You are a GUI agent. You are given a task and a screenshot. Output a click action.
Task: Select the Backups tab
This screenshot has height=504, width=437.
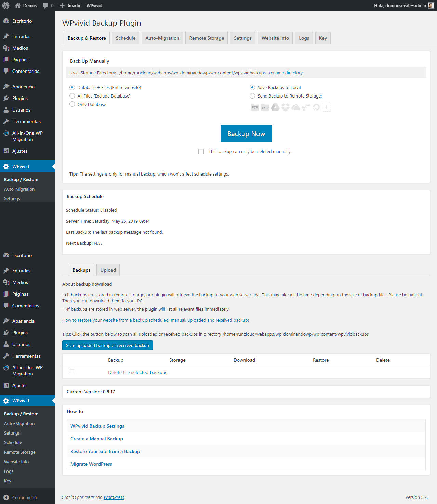point(81,270)
